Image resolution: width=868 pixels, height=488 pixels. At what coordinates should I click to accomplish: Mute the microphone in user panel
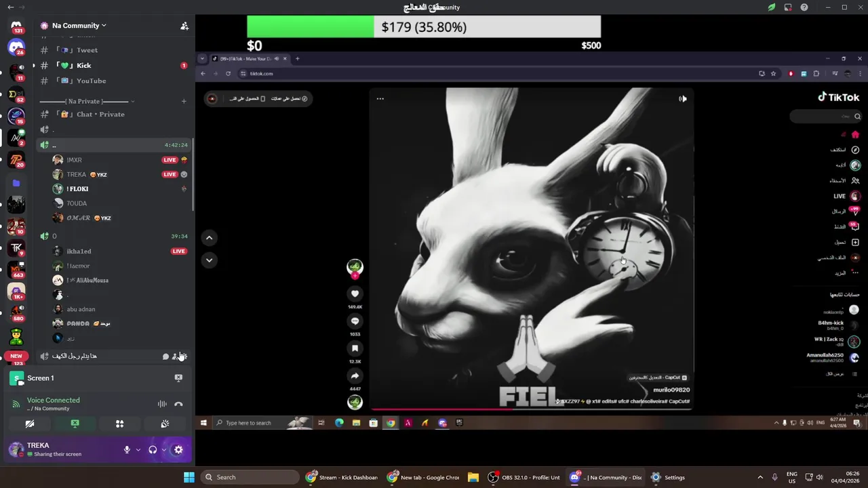[126, 449]
